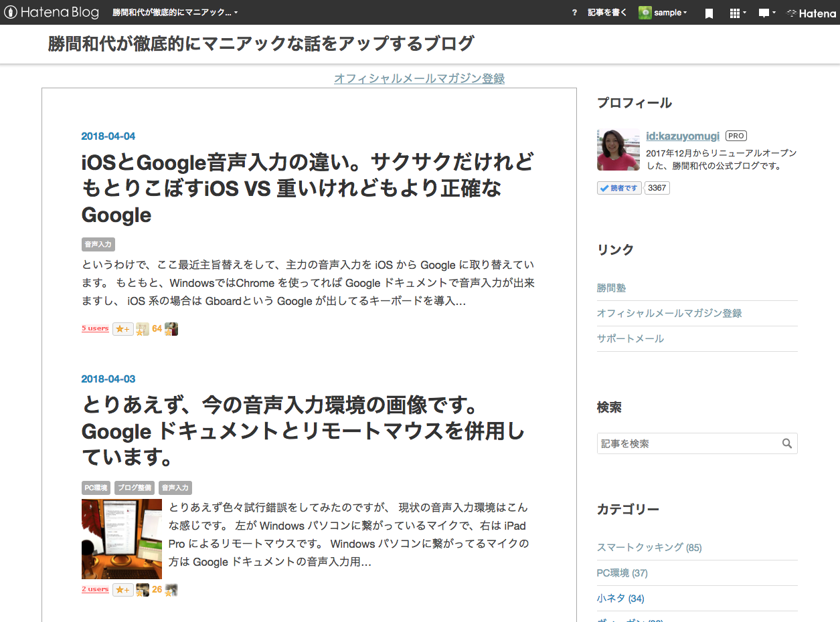This screenshot has height=622, width=840.
Task: Click first star user avatar of first article
Action: point(143,328)
